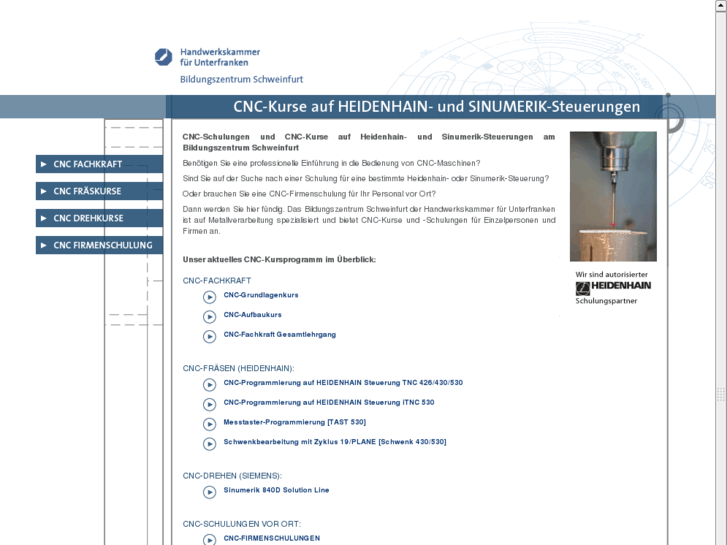Open the CNC FRÄSKURSE menu item
The height and width of the screenshot is (545, 727).
(x=99, y=191)
